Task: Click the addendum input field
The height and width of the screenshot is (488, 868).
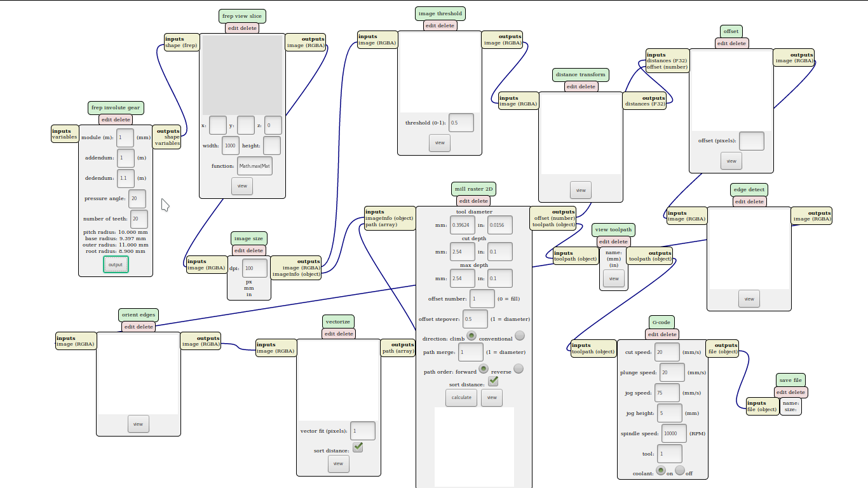Action: 126,158
